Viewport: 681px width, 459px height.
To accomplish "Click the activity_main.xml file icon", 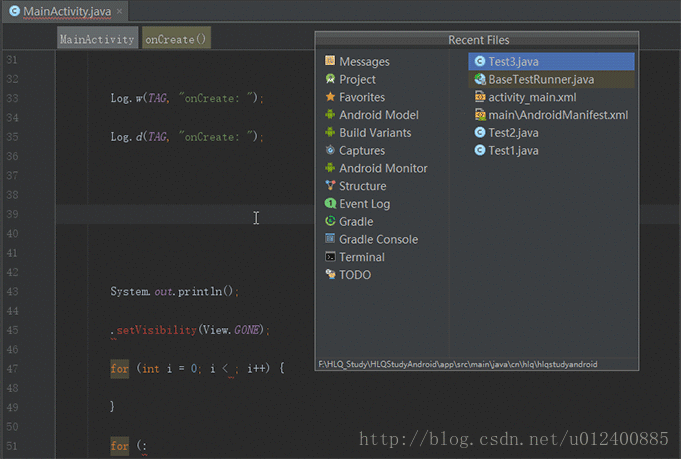I will [x=480, y=97].
